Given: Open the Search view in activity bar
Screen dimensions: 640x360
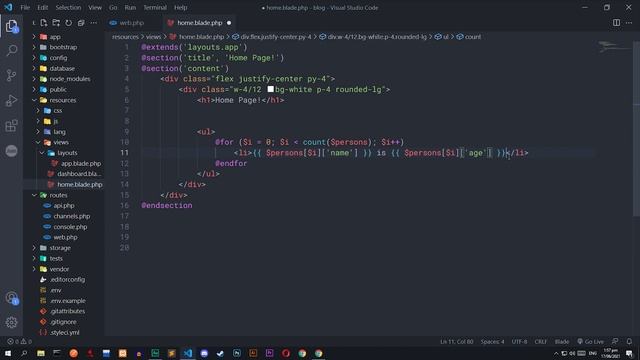Looking at the screenshot, I should pos(11,51).
